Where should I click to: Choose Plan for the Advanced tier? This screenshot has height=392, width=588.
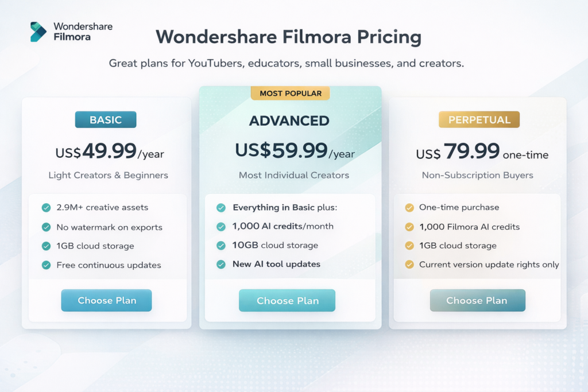[x=287, y=300]
